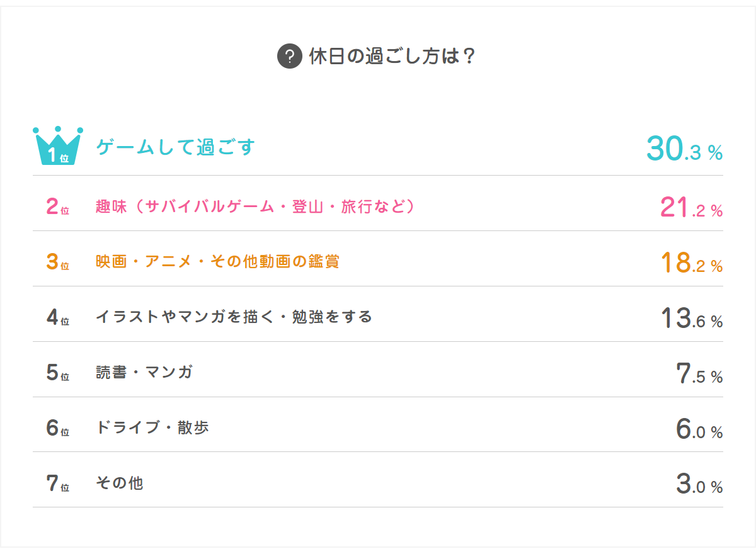Select the 読書・マンガ entry
Image resolution: width=756 pixels, height=554 pixels.
[144, 372]
